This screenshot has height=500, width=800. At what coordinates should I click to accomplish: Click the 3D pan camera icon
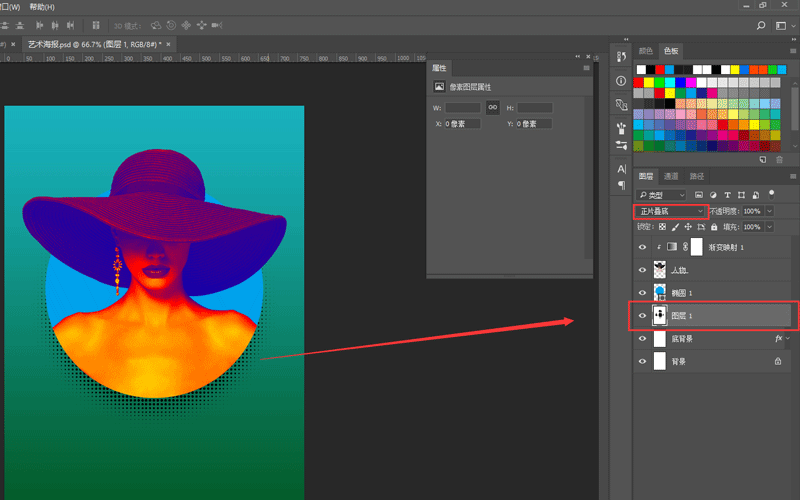(x=186, y=25)
